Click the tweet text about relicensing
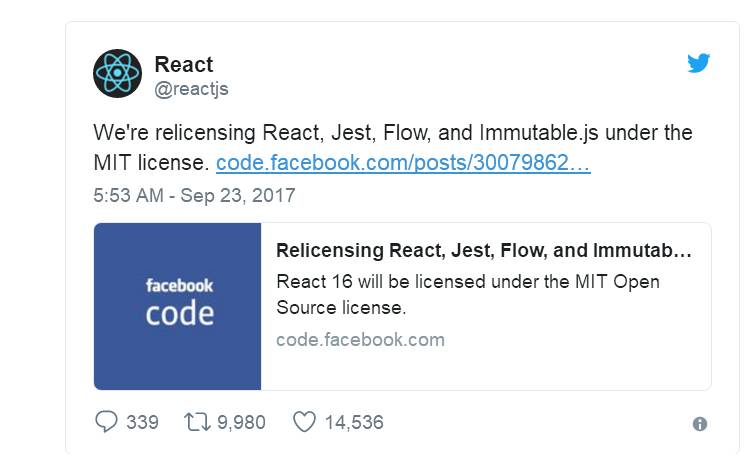This screenshot has height=472, width=756. coord(392,134)
